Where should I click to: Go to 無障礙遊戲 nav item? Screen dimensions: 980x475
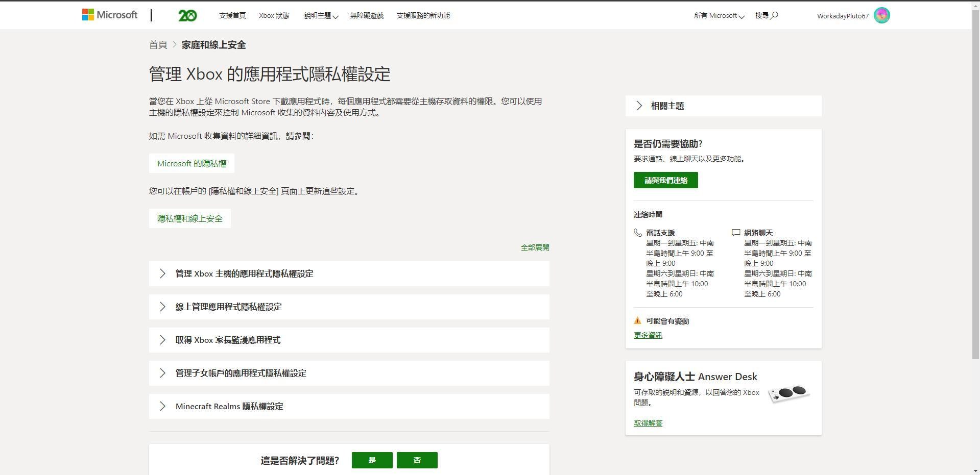coord(367,15)
